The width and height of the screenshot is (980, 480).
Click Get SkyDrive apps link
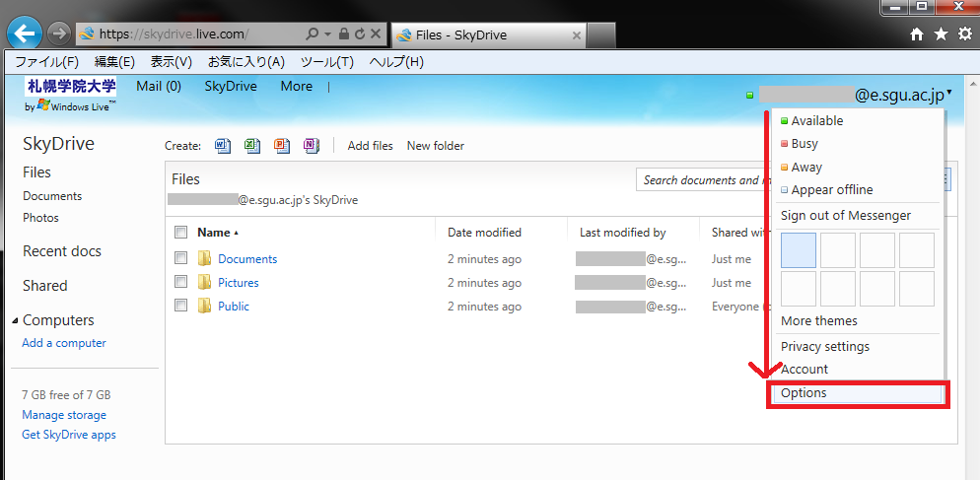pyautogui.click(x=69, y=435)
